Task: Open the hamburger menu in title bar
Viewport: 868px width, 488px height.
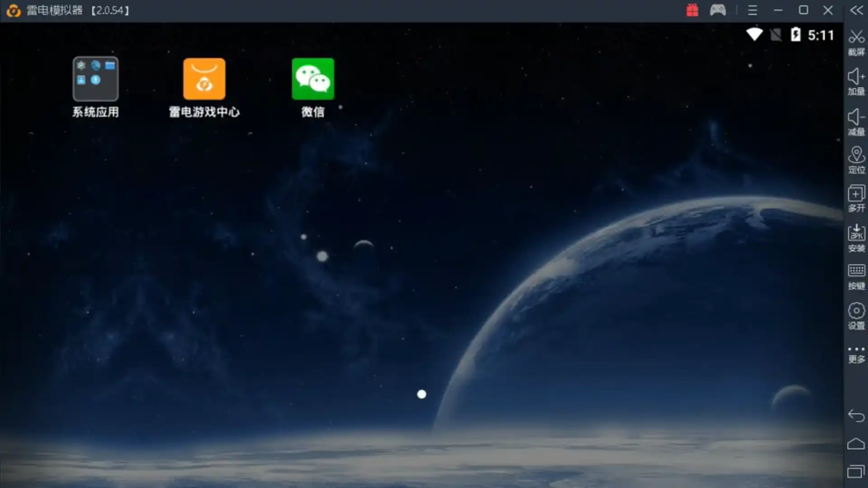Action: coord(752,10)
